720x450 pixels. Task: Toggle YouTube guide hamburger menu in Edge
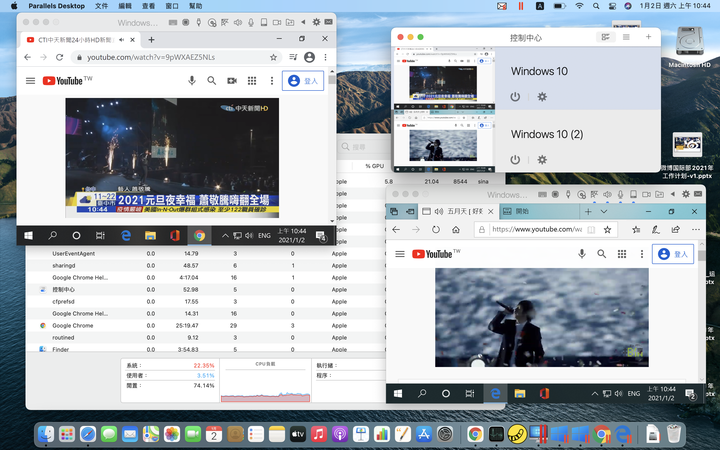pyautogui.click(x=400, y=254)
